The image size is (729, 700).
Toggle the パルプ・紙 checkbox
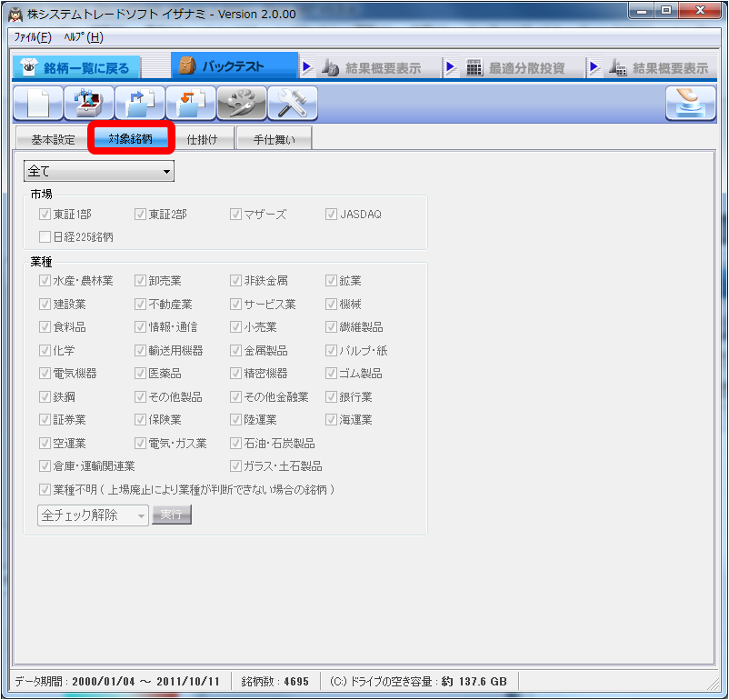pos(331,350)
